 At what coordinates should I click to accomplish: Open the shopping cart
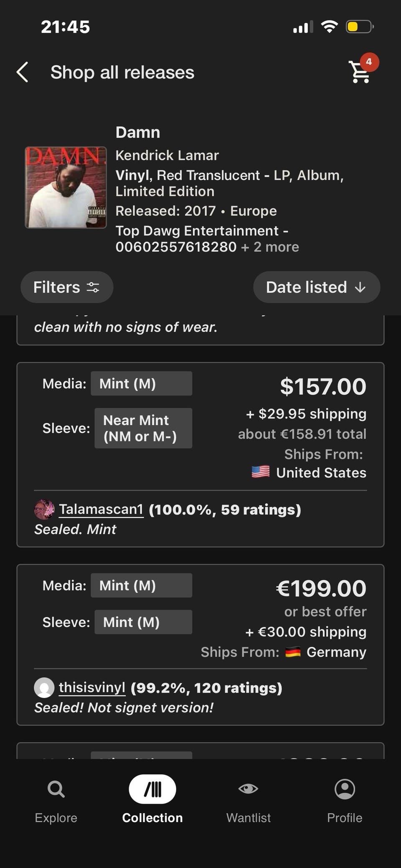360,73
